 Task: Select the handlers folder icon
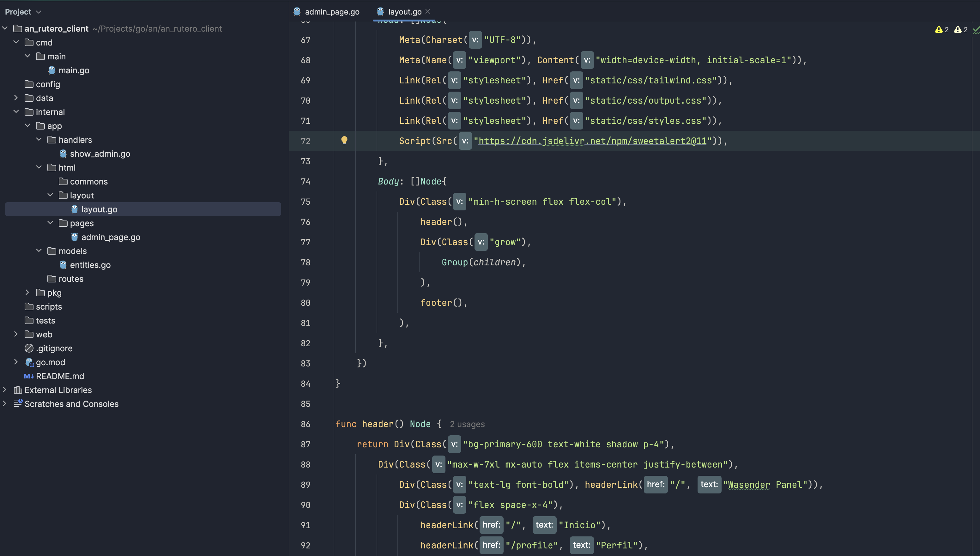coord(51,140)
